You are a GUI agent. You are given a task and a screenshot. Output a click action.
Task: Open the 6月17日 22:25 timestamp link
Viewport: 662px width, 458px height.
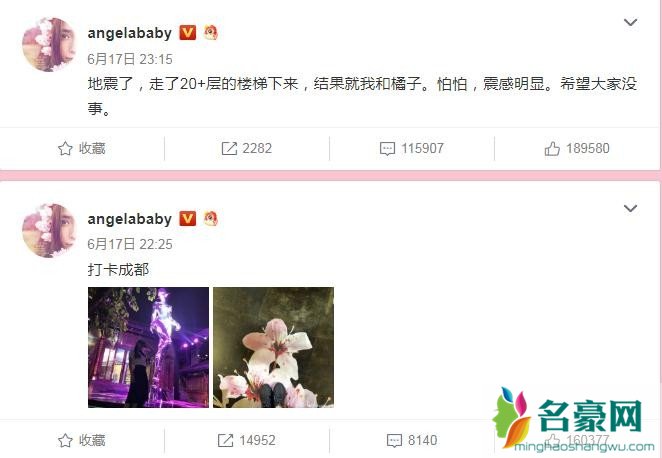pos(130,244)
